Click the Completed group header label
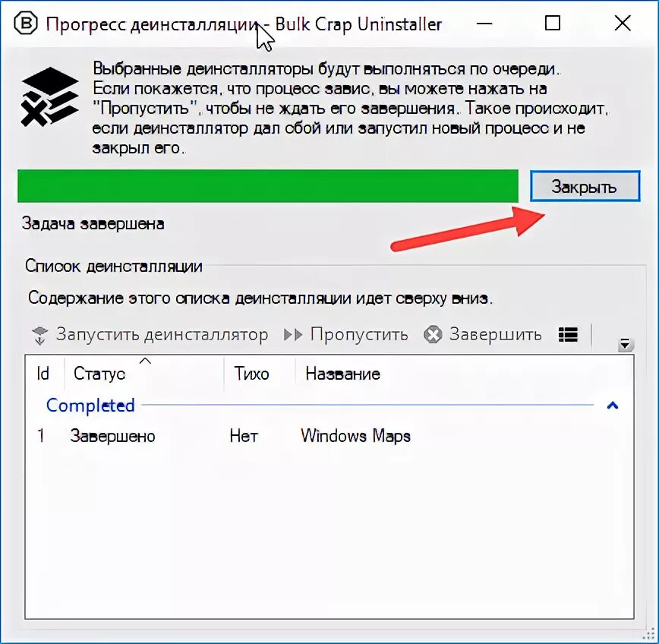659x644 pixels. tap(90, 406)
